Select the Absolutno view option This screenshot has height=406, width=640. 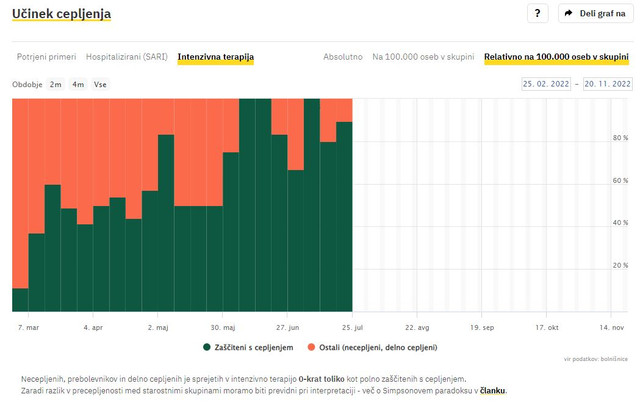pos(343,57)
